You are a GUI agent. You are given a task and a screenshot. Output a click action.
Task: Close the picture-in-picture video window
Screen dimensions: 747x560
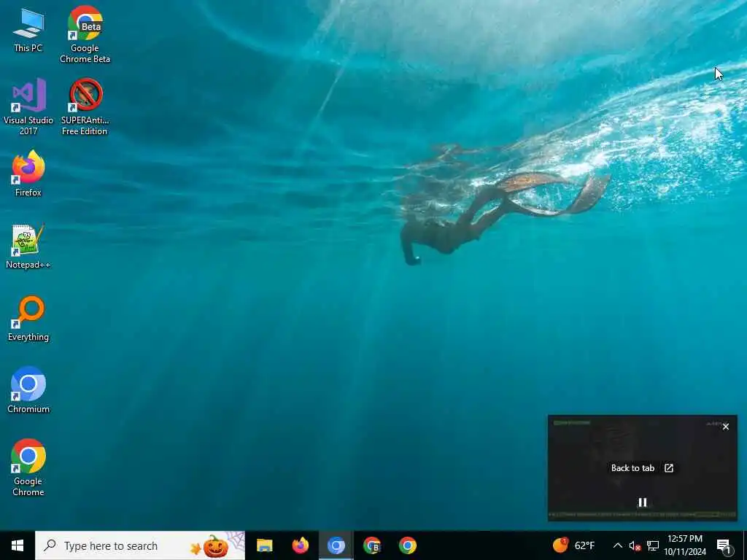point(726,427)
